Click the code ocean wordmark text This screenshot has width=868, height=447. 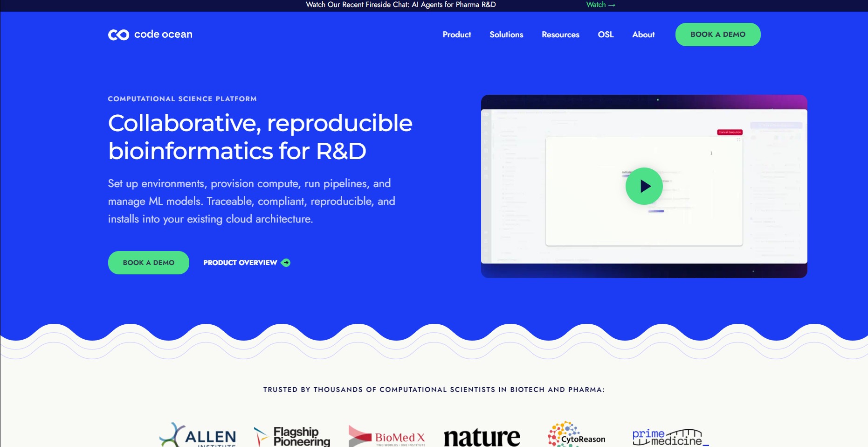pos(163,35)
